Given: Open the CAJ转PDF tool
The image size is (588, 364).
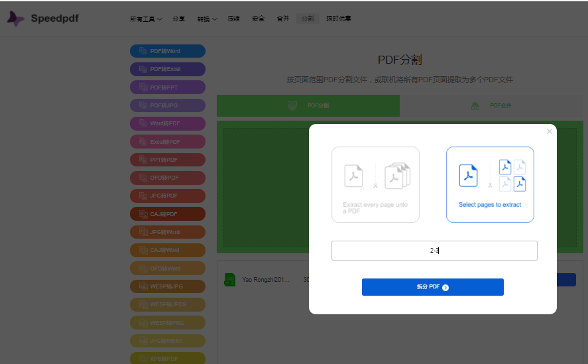Looking at the screenshot, I should (x=168, y=214).
